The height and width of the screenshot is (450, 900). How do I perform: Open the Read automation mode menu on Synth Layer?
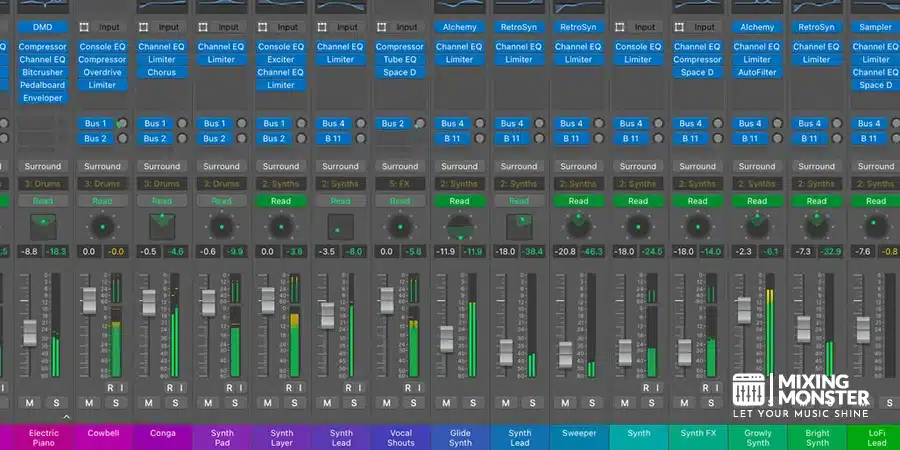tap(280, 201)
